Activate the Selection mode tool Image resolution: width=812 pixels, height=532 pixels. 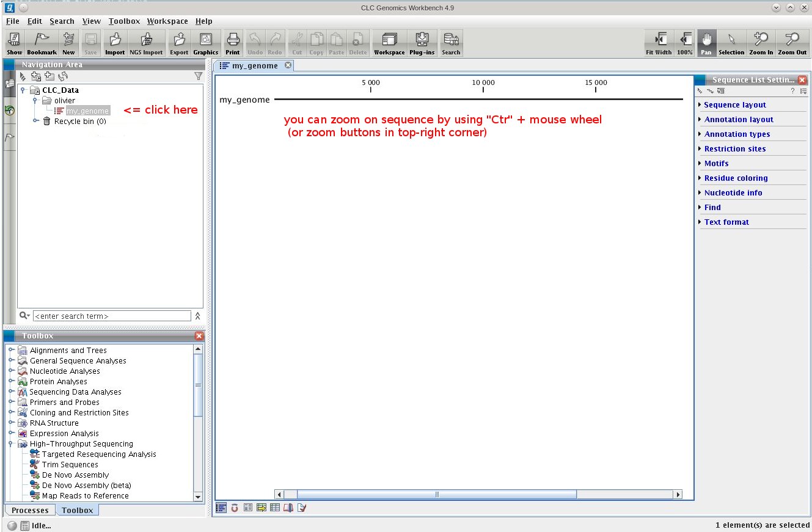(731, 43)
